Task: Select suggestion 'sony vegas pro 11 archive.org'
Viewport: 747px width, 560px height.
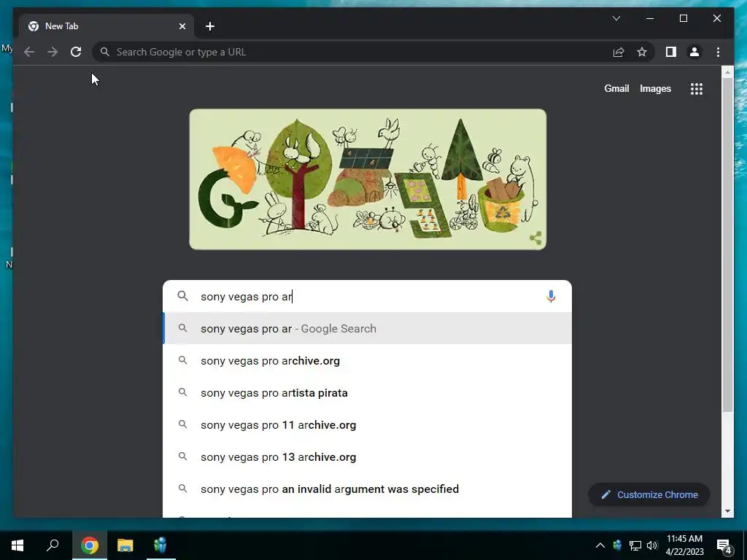Action: 368,425
